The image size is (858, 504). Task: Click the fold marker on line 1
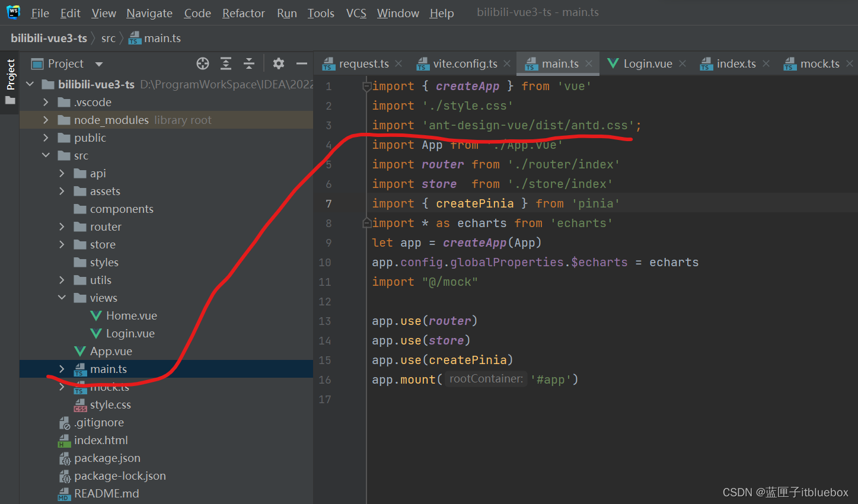[366, 87]
